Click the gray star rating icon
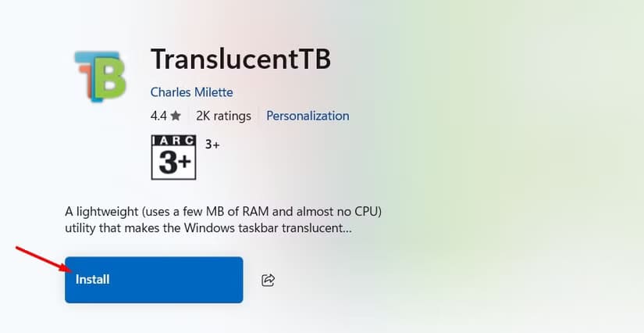 (x=176, y=116)
